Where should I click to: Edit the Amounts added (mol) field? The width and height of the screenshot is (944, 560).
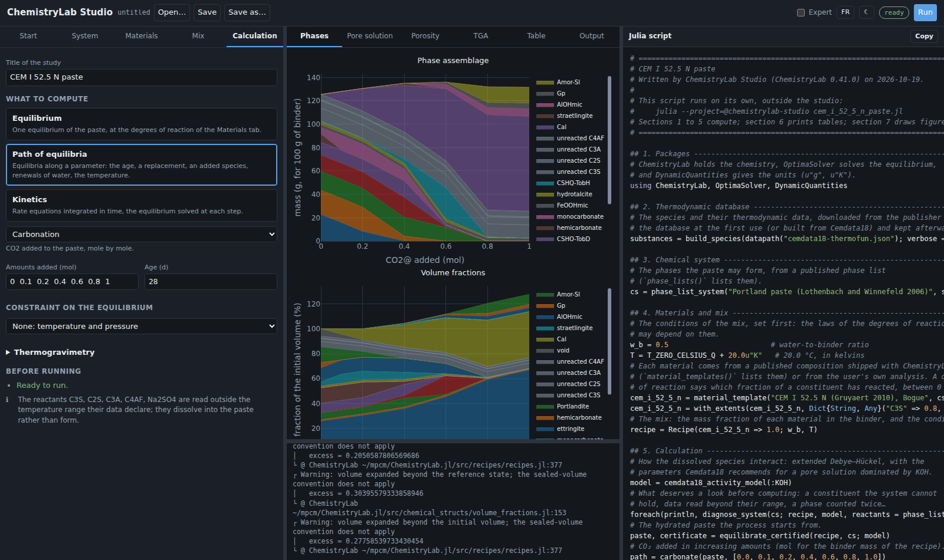(x=72, y=282)
